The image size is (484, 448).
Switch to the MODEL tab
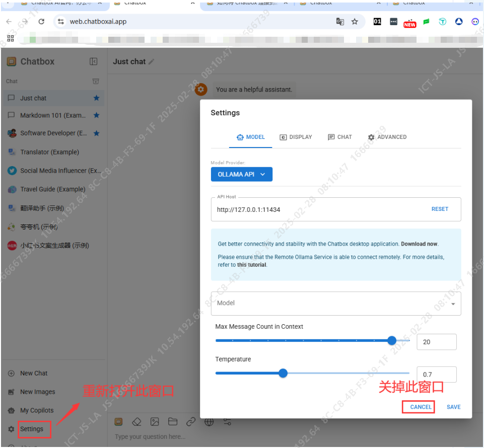tap(251, 137)
